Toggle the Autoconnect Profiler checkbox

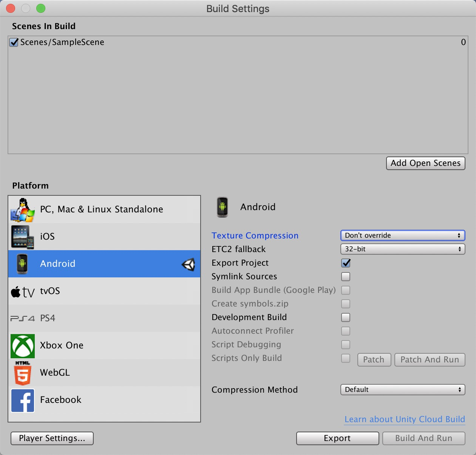[x=346, y=331]
